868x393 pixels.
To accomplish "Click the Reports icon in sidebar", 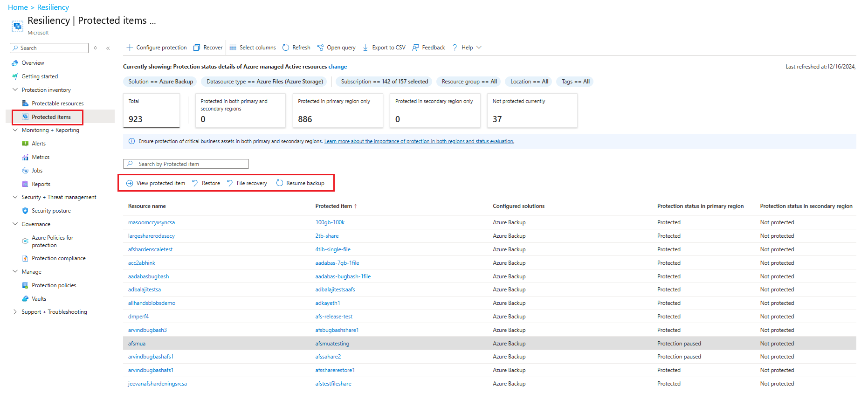I will [25, 184].
